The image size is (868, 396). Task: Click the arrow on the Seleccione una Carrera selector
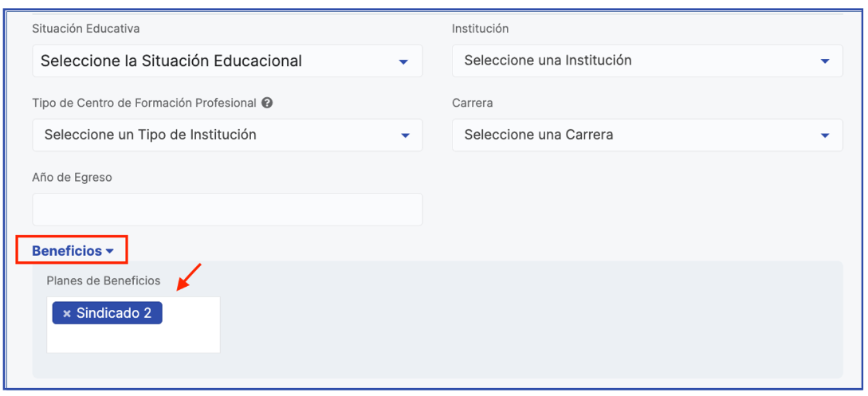(824, 135)
